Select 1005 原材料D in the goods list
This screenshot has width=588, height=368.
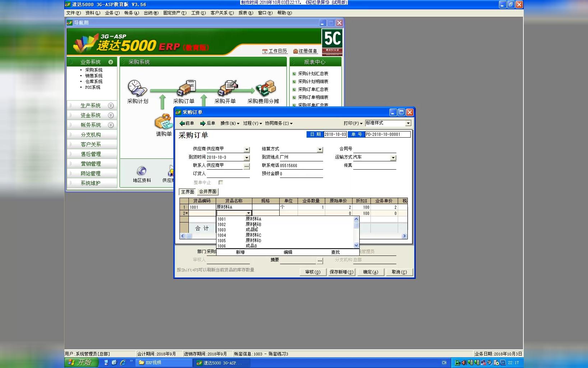pos(285,241)
